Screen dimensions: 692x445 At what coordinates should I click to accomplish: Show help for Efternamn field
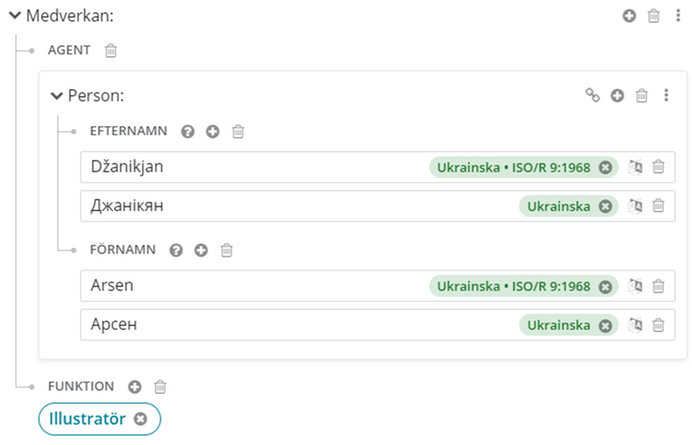(x=187, y=131)
